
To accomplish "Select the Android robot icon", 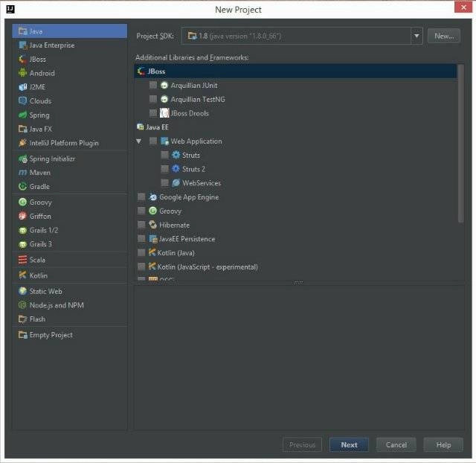I will (23, 73).
